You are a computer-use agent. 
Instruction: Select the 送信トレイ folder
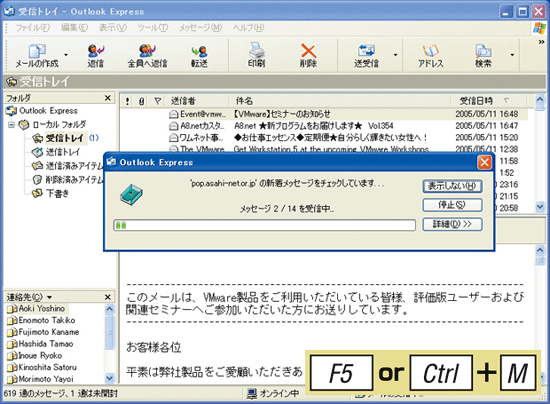point(63,152)
